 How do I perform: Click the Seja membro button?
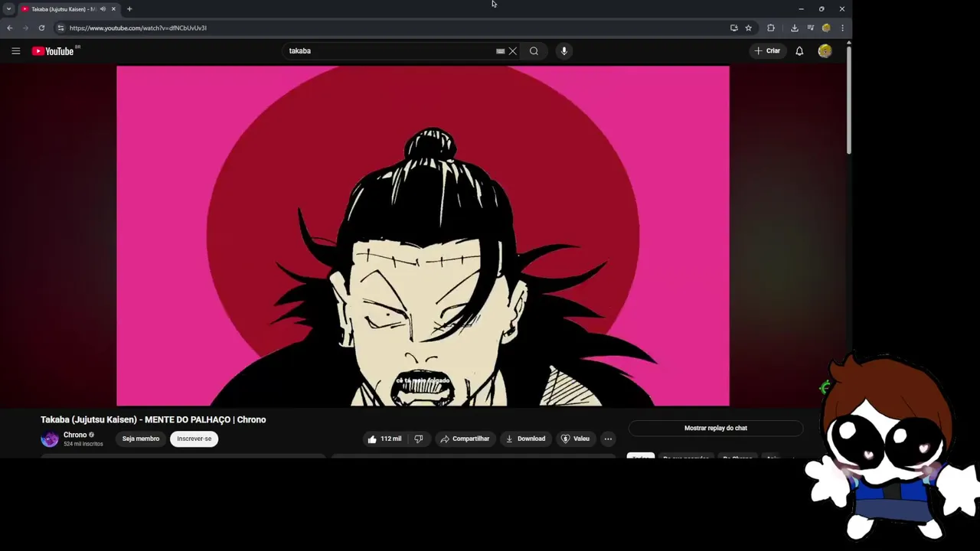[x=141, y=439]
